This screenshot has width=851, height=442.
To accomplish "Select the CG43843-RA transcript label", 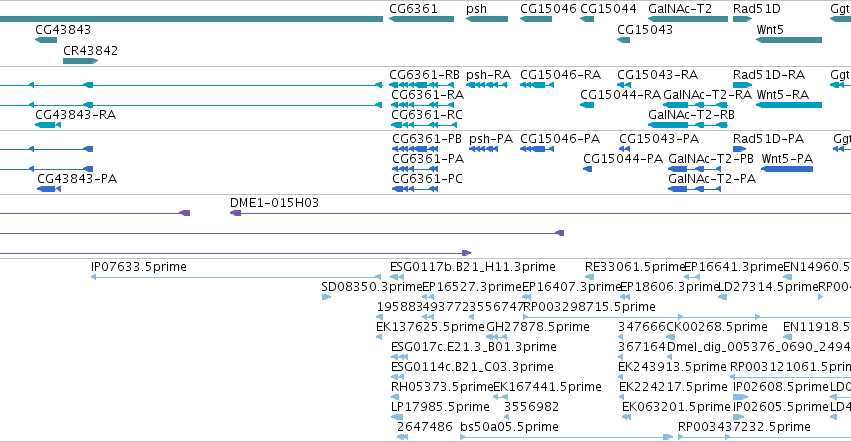I will pyautogui.click(x=75, y=115).
